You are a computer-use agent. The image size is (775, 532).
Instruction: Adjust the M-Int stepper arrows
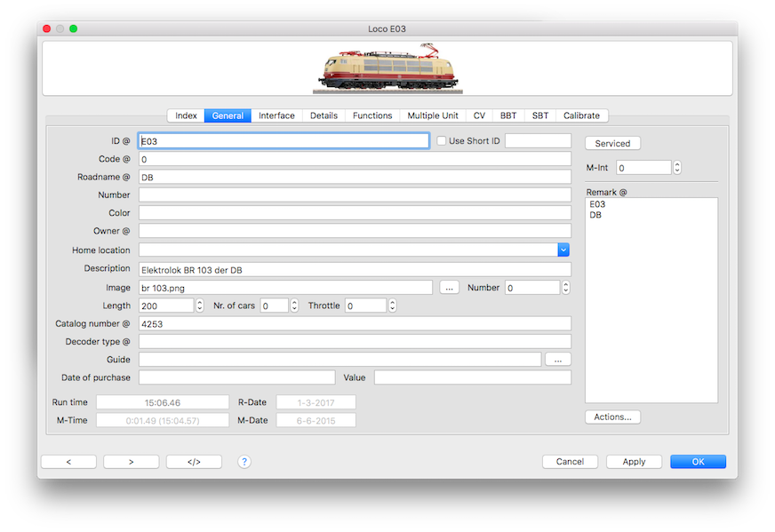click(677, 168)
